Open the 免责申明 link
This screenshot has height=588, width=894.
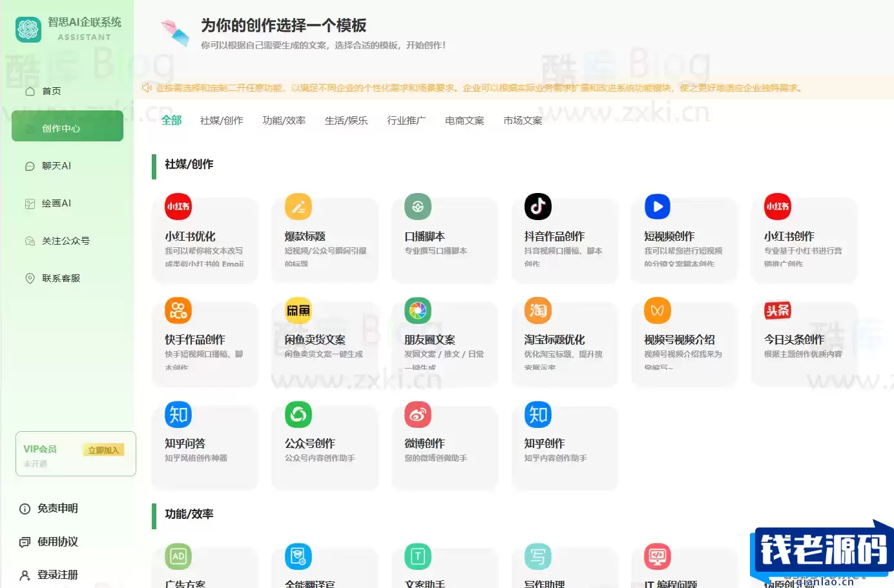pos(57,508)
